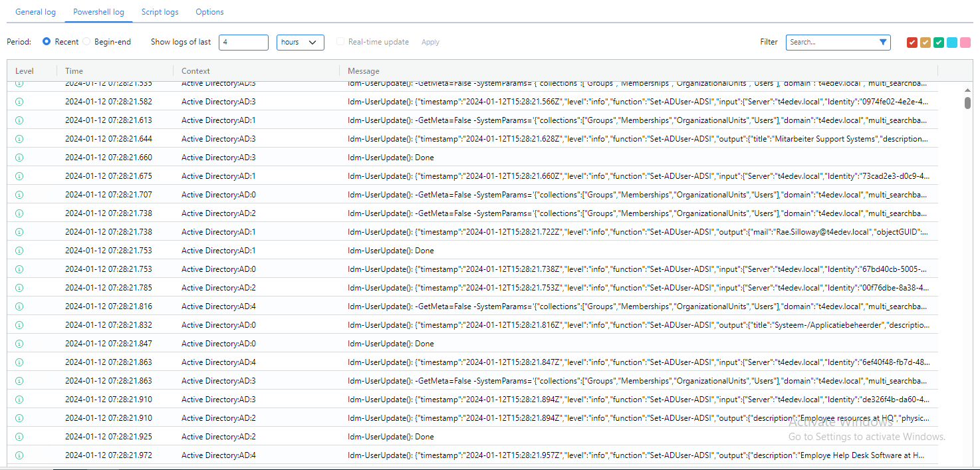This screenshot has height=470, width=980.
Task: Click the funnel icon in the search field
Action: pos(882,42)
